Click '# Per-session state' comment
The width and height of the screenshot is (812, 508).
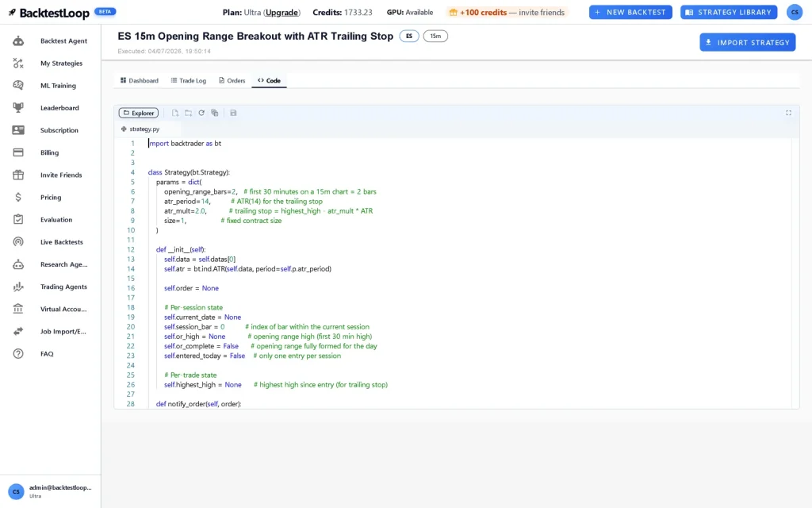(193, 307)
